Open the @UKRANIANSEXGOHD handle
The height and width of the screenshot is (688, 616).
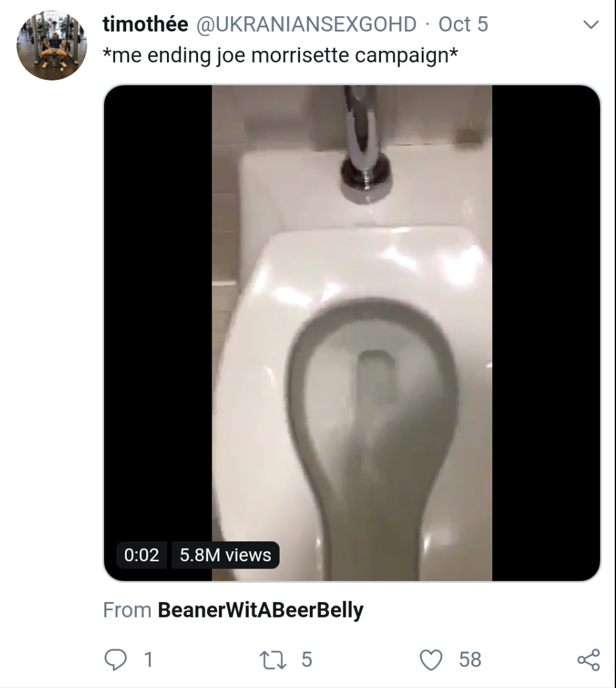306,24
